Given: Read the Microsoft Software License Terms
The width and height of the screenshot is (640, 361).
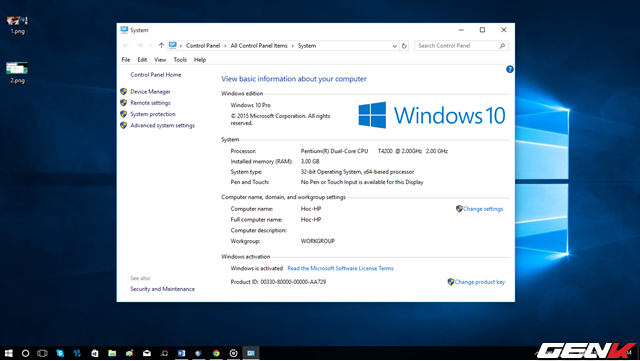Looking at the screenshot, I should coord(340,268).
